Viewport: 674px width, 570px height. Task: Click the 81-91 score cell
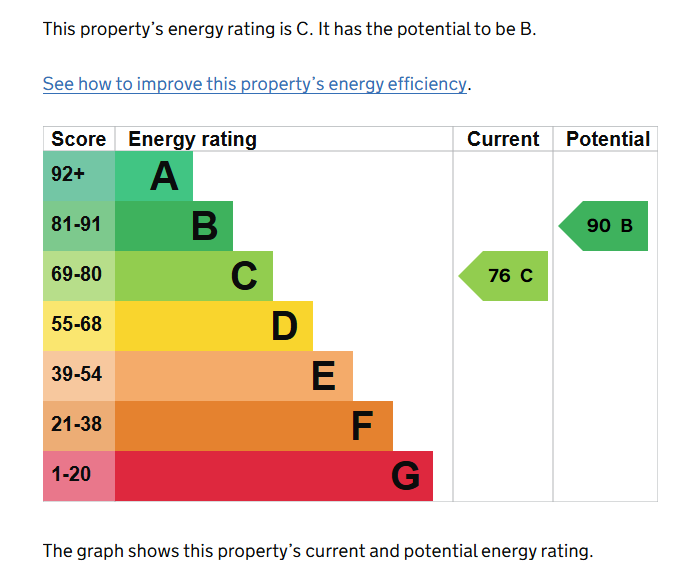pos(79,227)
